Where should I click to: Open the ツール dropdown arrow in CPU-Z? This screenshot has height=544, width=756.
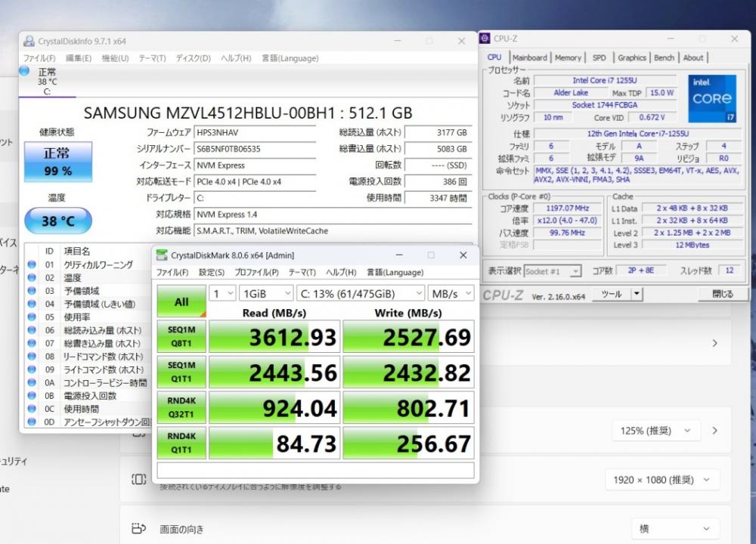coord(637,294)
